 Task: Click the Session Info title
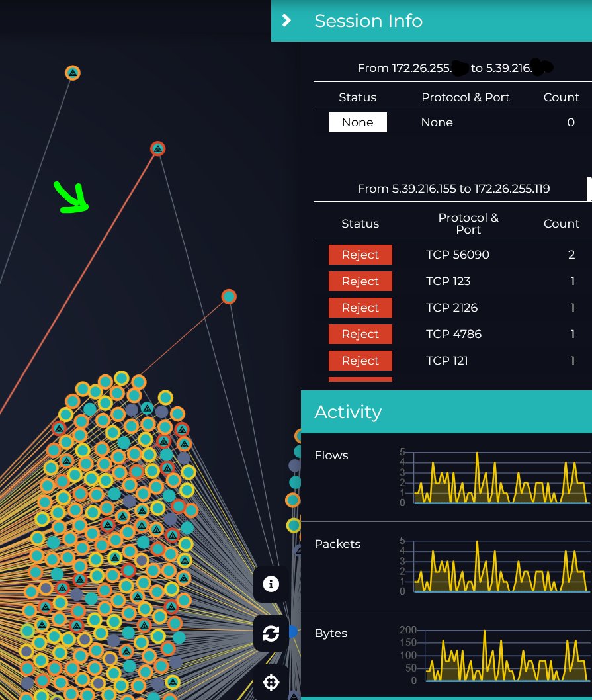click(x=368, y=21)
